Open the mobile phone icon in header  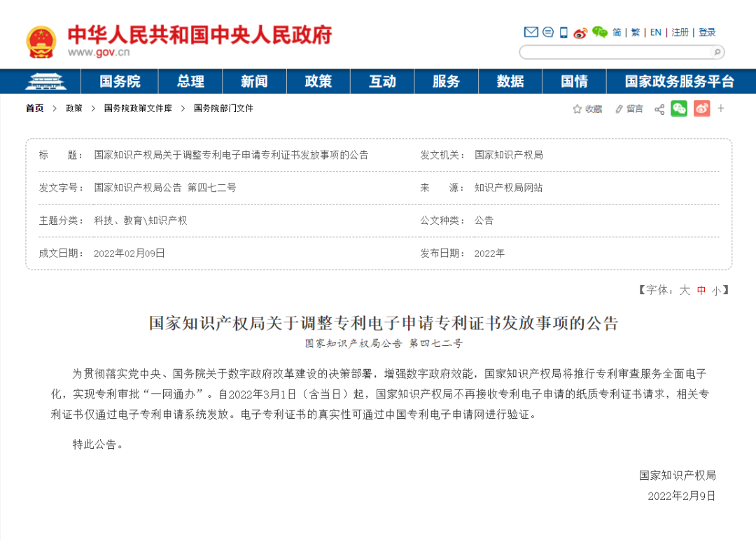(x=563, y=32)
